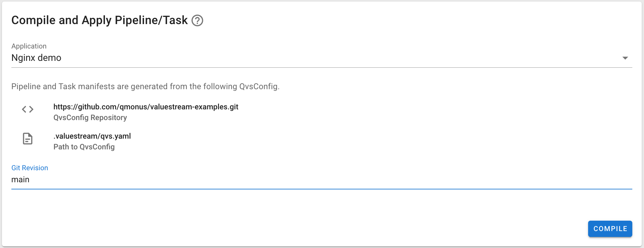Click the Git Revision label
Screen dimensions: 644x248
click(x=30, y=168)
